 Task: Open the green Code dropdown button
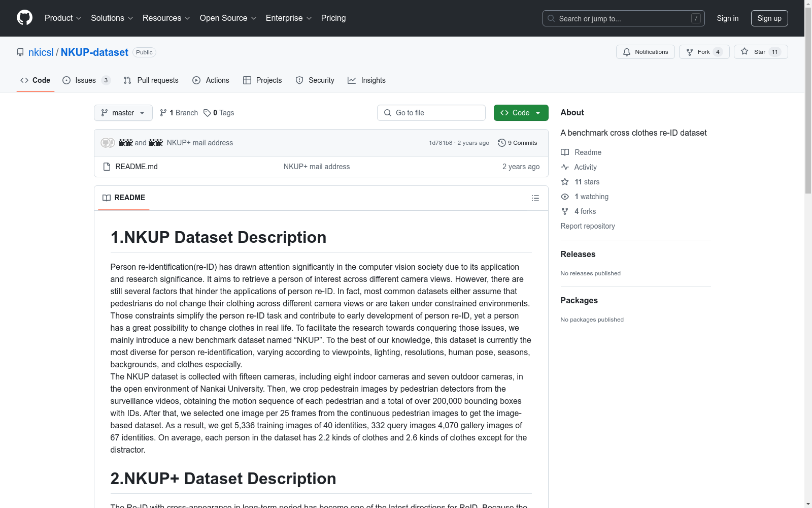(x=521, y=113)
